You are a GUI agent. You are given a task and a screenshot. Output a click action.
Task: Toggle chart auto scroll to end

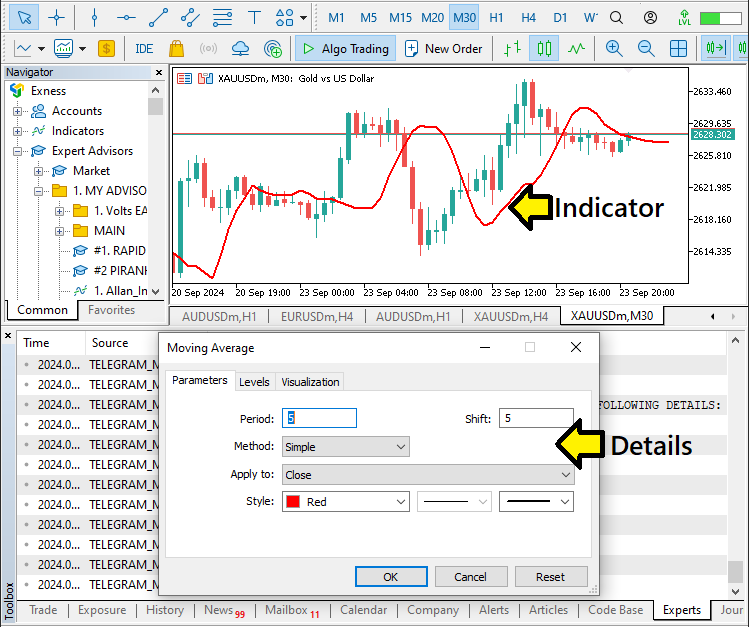click(x=716, y=48)
